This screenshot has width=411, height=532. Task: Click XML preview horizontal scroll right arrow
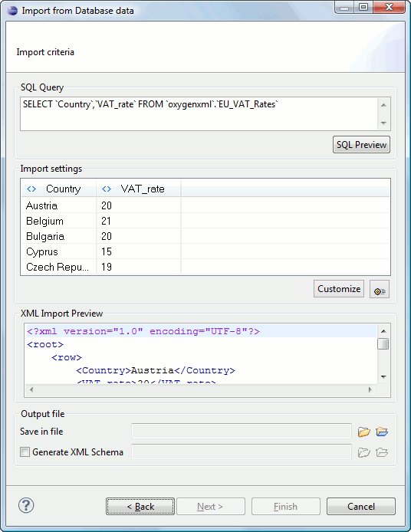370,389
